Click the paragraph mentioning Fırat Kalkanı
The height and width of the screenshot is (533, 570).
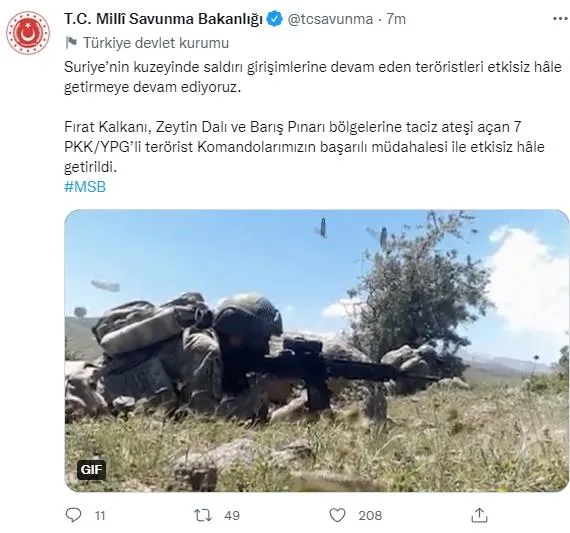click(305, 147)
